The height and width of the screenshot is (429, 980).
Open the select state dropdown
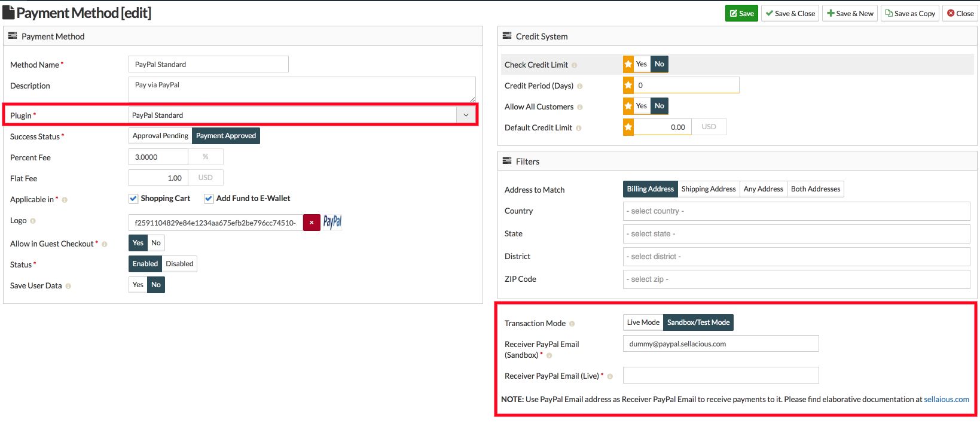796,234
